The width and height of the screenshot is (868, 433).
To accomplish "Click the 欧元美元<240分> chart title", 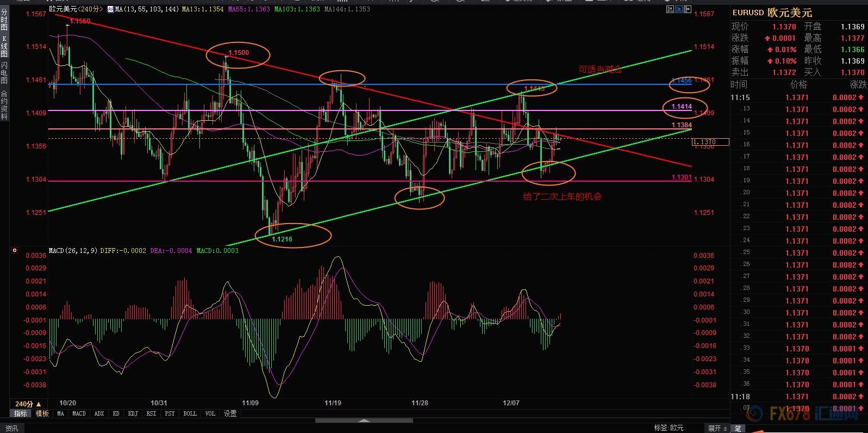I will tap(76, 9).
